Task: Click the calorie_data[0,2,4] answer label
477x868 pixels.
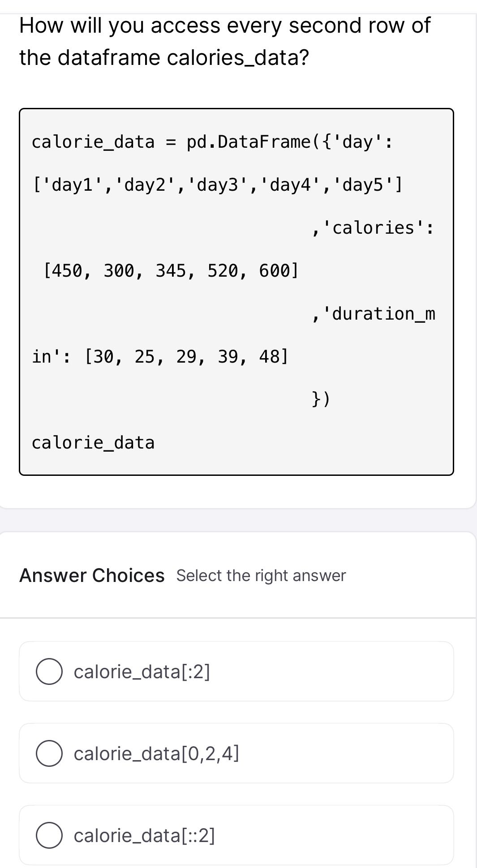Action: coord(156,753)
